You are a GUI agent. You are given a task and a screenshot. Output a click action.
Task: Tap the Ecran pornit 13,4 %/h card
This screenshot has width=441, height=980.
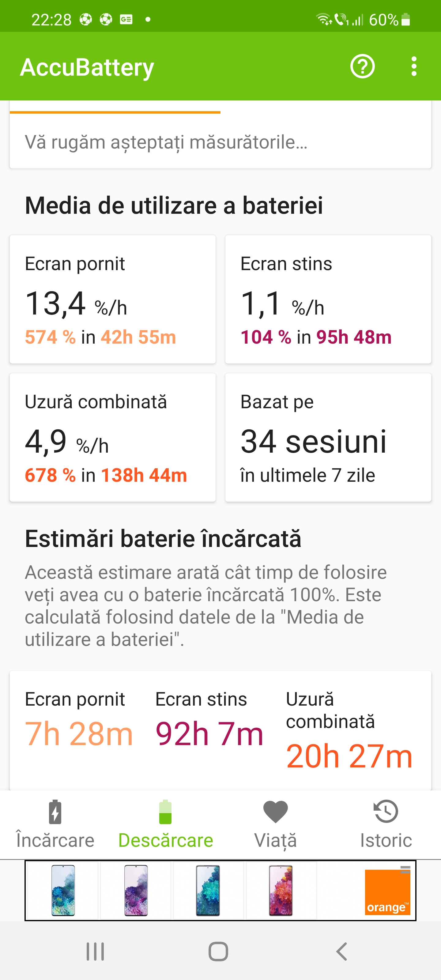(113, 300)
